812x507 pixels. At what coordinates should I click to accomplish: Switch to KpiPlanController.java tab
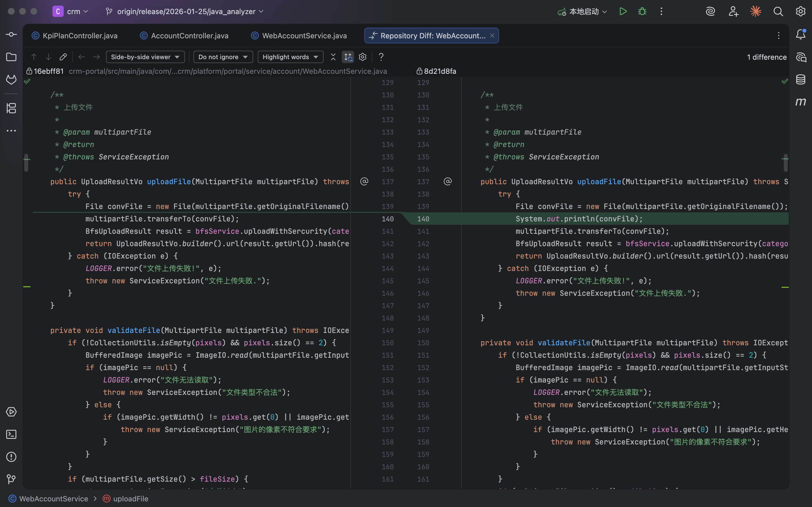[80, 35]
